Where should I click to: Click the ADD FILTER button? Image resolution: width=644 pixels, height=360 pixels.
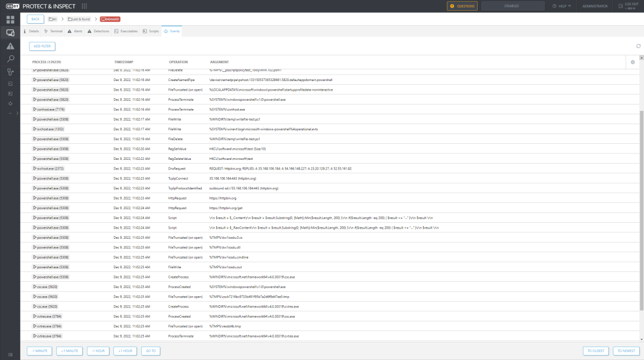coord(42,46)
